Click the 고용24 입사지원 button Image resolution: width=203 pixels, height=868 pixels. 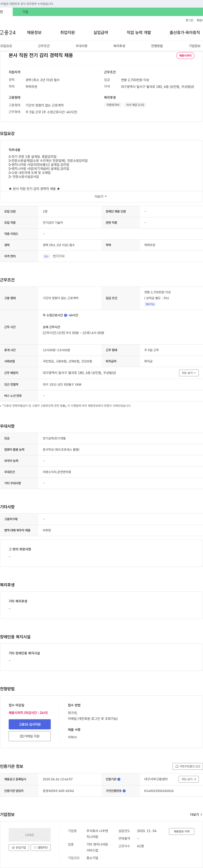(x=30, y=725)
